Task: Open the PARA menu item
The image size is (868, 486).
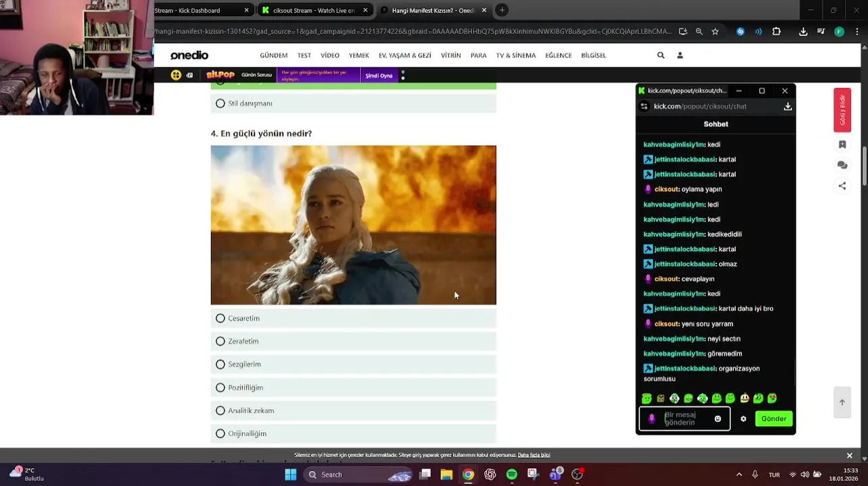Action: pos(479,55)
